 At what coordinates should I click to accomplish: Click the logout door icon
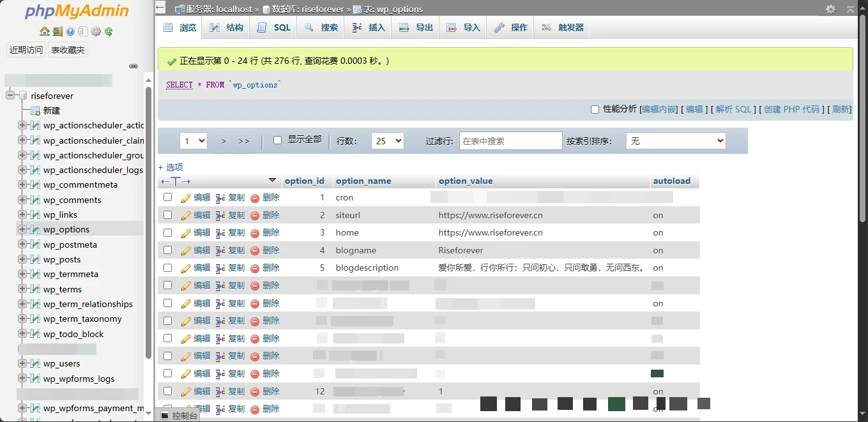(x=57, y=31)
